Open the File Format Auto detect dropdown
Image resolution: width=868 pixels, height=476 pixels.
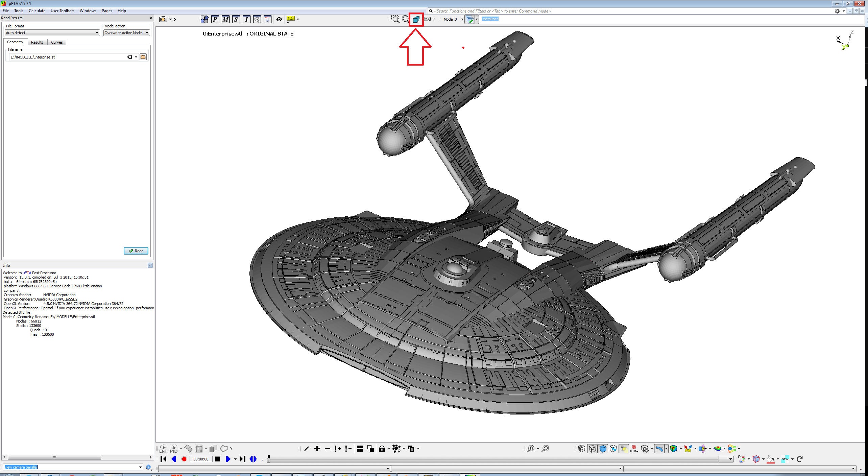(x=52, y=33)
